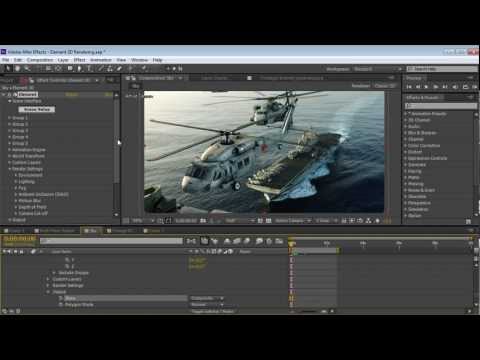Image resolution: width=480 pixels, height=360 pixels.
Task: Click Reset link for Element effect
Action: click(72, 95)
